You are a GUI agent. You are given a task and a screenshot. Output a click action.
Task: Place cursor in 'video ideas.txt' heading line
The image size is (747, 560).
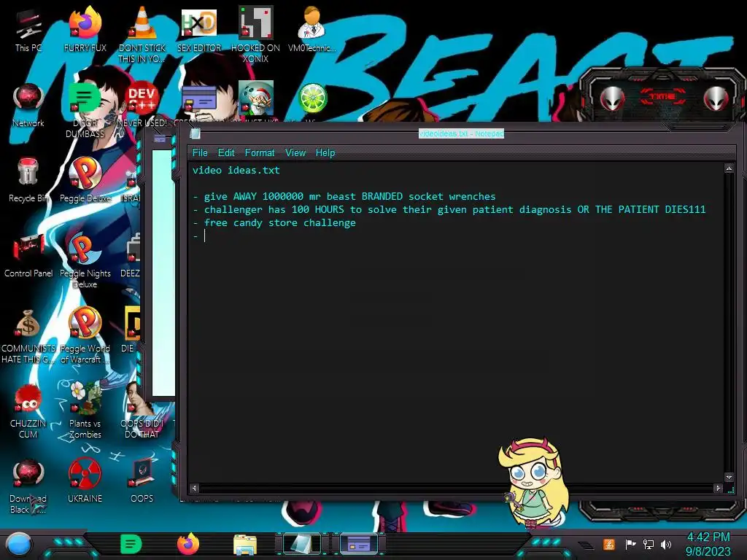pyautogui.click(x=236, y=171)
